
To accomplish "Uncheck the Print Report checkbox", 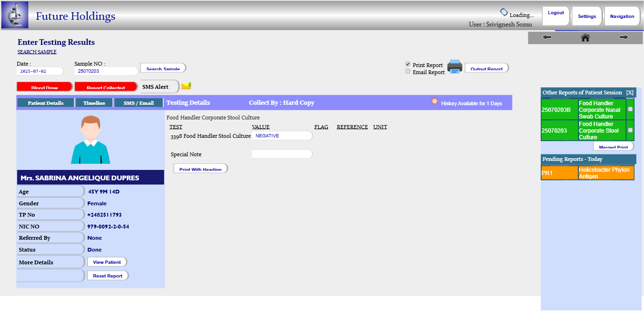I will (x=408, y=64).
